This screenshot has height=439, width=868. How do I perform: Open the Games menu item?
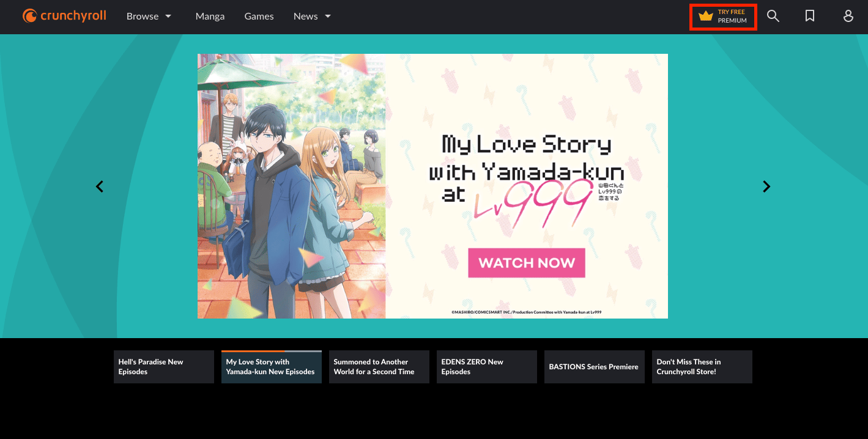point(259,17)
